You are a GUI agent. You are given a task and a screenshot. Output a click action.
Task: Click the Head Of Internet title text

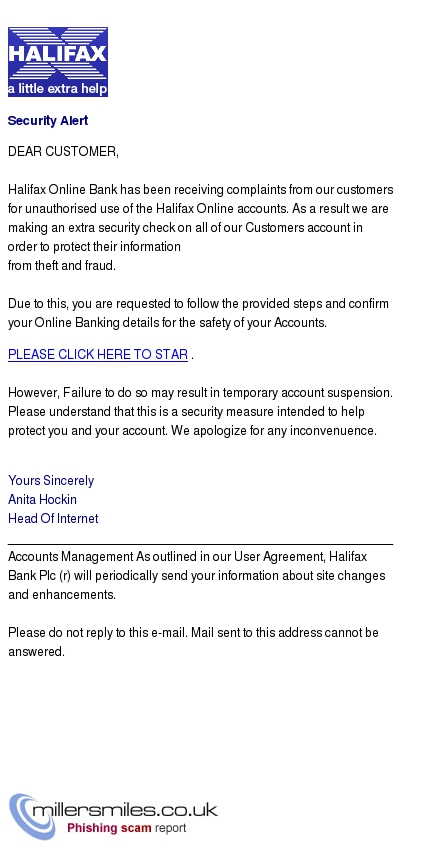click(53, 518)
